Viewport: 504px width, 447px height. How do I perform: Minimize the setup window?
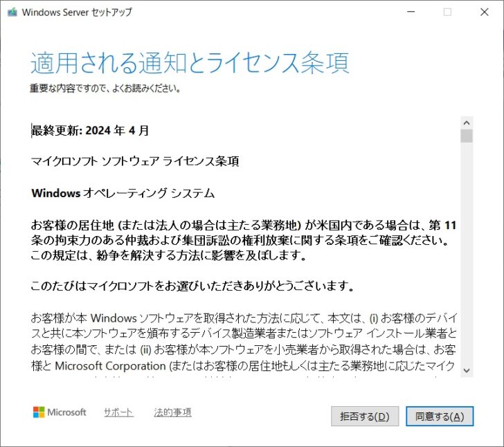click(411, 12)
